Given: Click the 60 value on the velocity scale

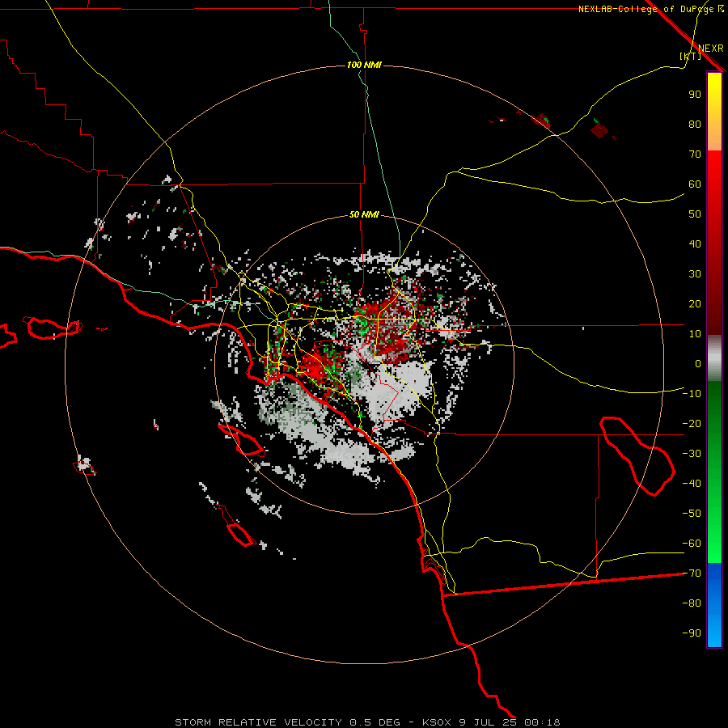Looking at the screenshot, I should coord(695,184).
